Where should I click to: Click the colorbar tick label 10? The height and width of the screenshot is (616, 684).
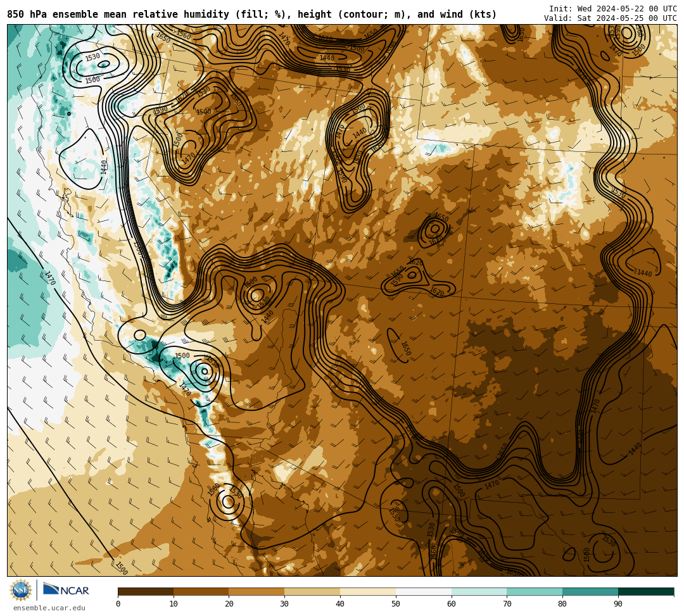coord(174,604)
